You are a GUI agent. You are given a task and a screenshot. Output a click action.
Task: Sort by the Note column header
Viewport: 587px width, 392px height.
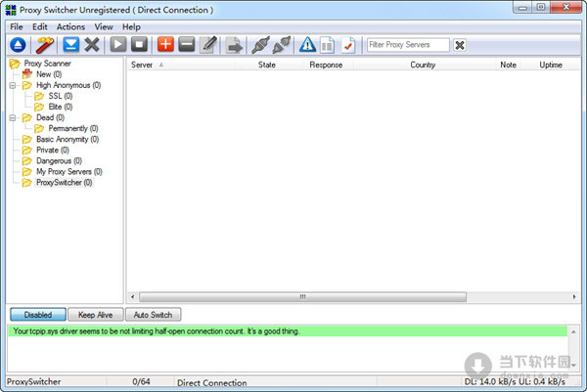click(508, 65)
